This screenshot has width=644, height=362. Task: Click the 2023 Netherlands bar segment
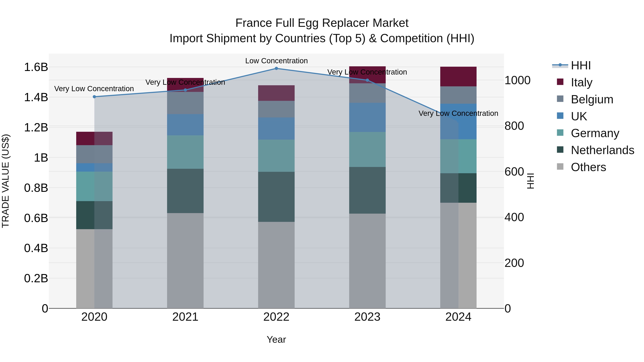point(367,191)
